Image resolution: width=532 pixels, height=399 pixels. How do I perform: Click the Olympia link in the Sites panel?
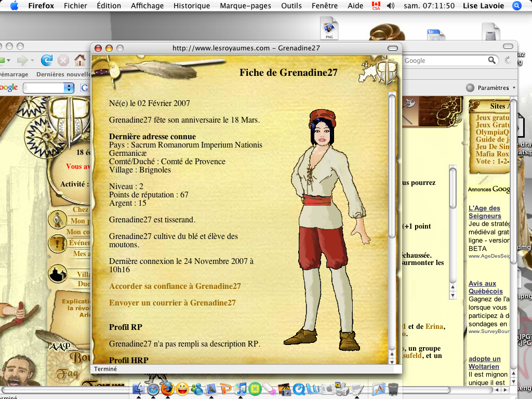pos(493,132)
